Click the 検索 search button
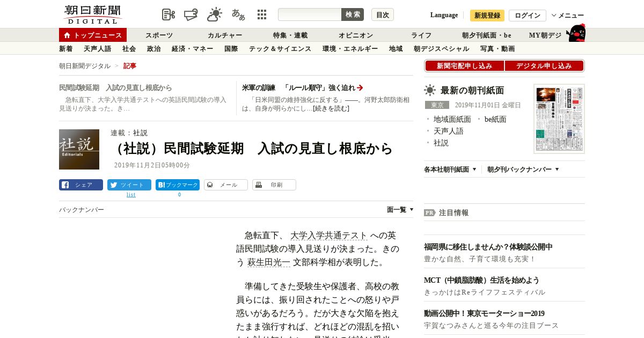The image size is (644, 338). [353, 14]
